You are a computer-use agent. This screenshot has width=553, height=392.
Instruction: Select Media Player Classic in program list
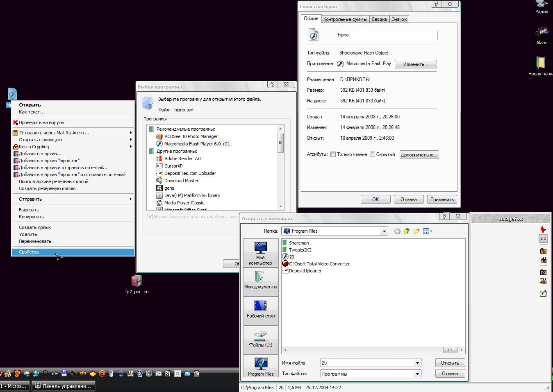(x=184, y=203)
